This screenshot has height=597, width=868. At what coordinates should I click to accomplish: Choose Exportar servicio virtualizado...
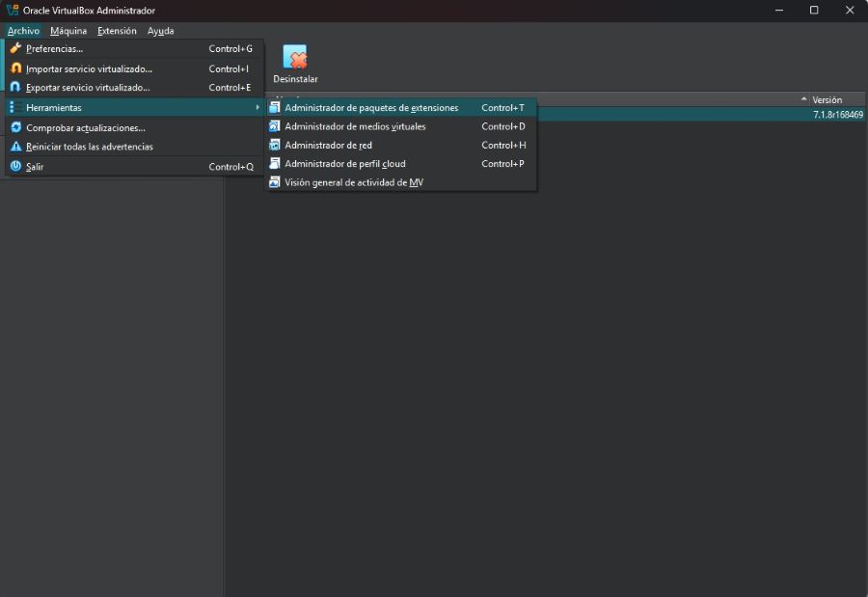134,88
